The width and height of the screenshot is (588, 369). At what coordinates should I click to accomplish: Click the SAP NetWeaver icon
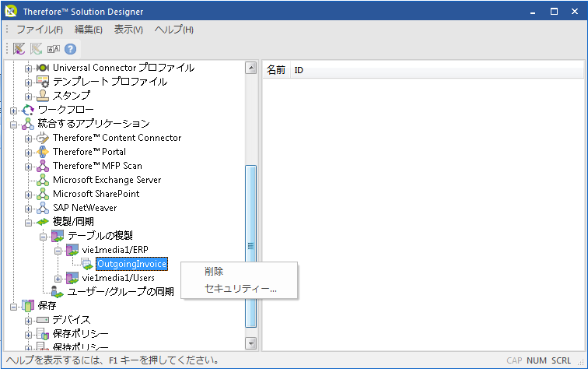click(x=43, y=208)
